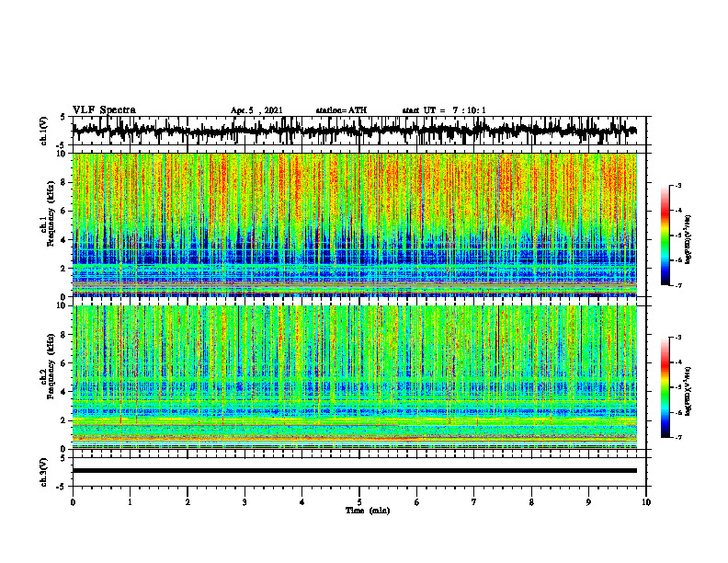Click the time axis tick label "3"
Image resolution: width=728 pixels, height=563 pixels.
[x=245, y=502]
